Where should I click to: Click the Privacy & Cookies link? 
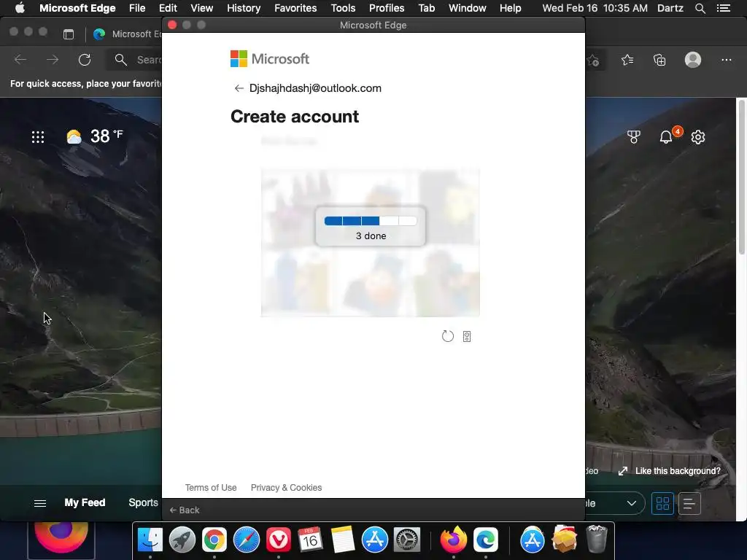[286, 488]
